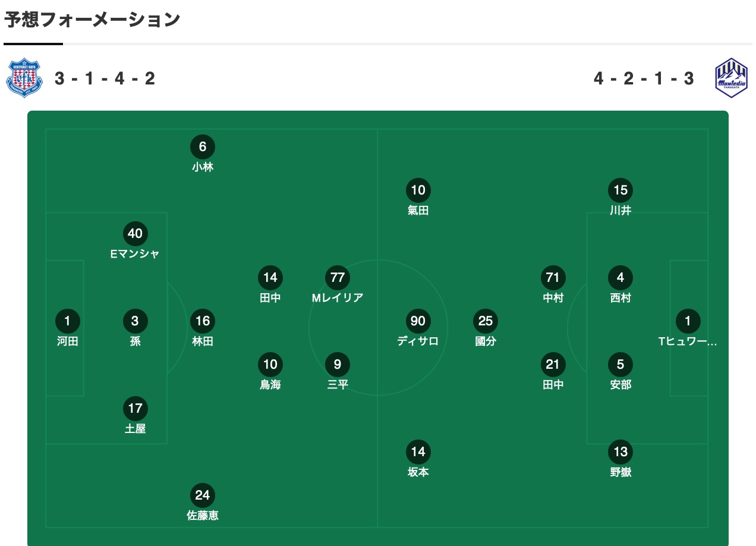Select player number 77 Mレイリア

(x=338, y=285)
